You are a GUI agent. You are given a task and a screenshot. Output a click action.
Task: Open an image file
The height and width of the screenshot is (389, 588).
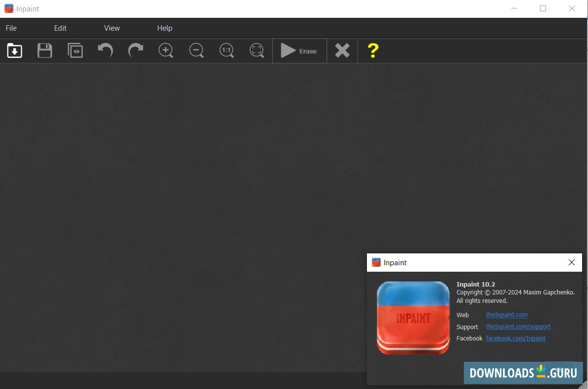click(14, 50)
